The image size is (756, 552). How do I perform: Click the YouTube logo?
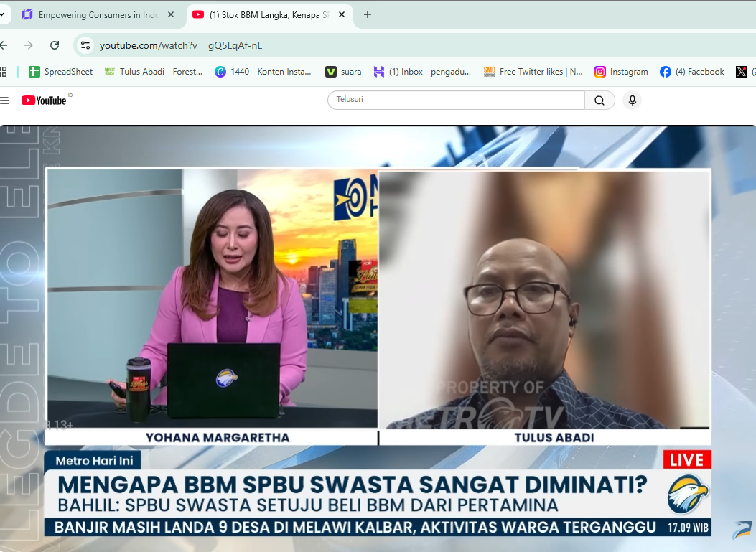tap(44, 100)
